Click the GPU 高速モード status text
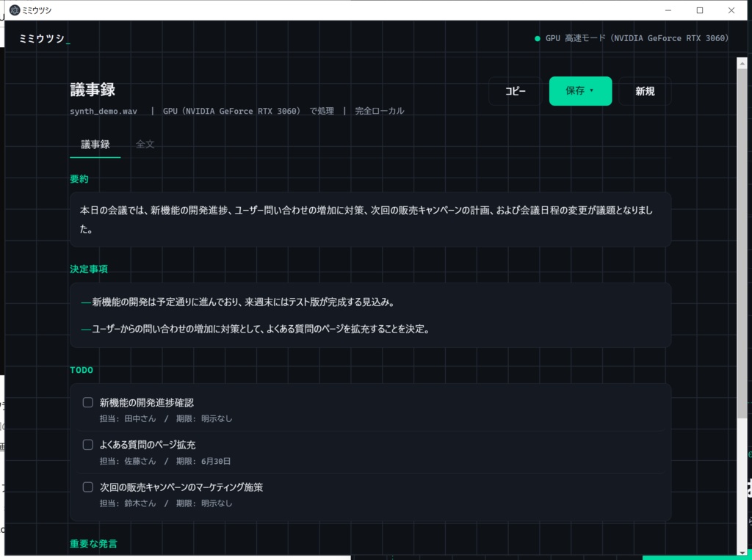This screenshot has width=752, height=560. click(637, 38)
